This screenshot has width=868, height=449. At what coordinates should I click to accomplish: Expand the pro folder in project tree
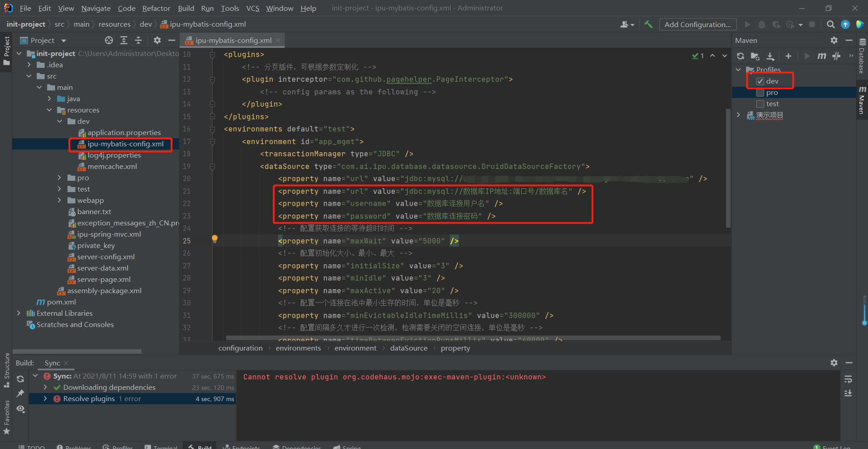click(x=59, y=178)
